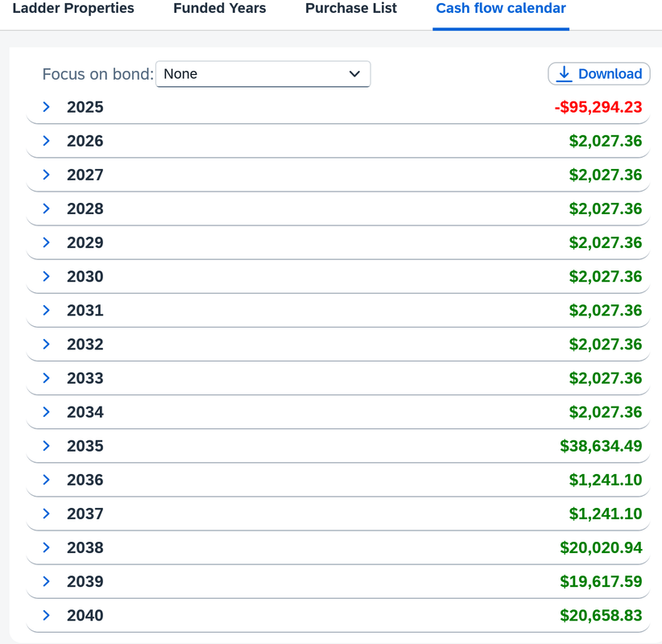662x644 pixels.
Task: Click the 2033 year label
Action: point(85,378)
